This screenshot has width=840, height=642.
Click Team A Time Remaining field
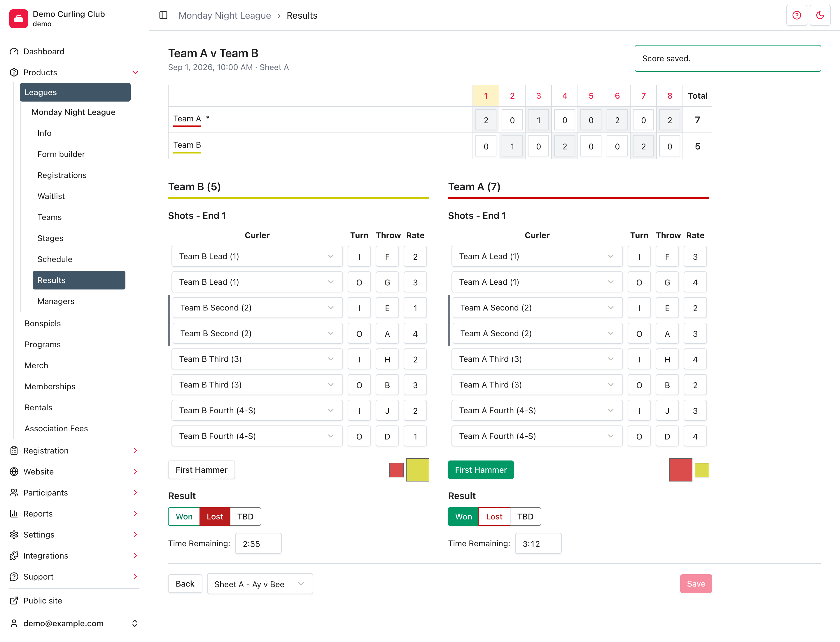pyautogui.click(x=538, y=543)
